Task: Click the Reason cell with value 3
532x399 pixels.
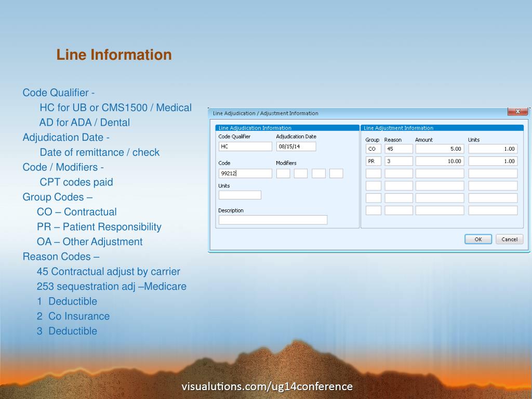Action: (x=398, y=162)
